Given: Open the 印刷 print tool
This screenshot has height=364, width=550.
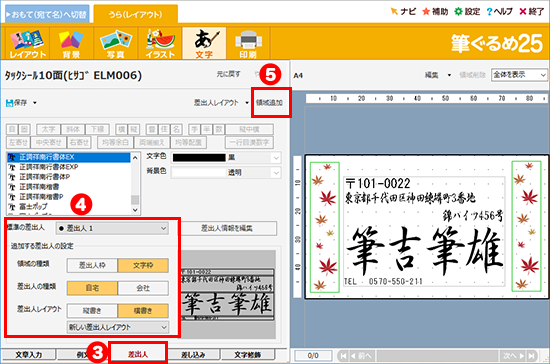Looking at the screenshot, I should click(248, 43).
